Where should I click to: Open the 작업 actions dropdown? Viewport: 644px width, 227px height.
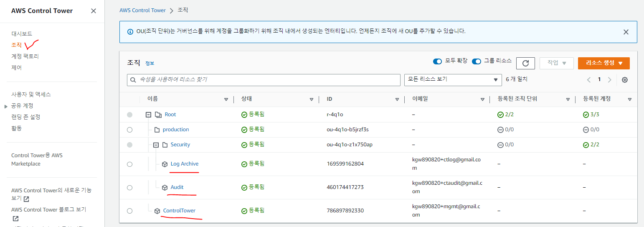(557, 63)
